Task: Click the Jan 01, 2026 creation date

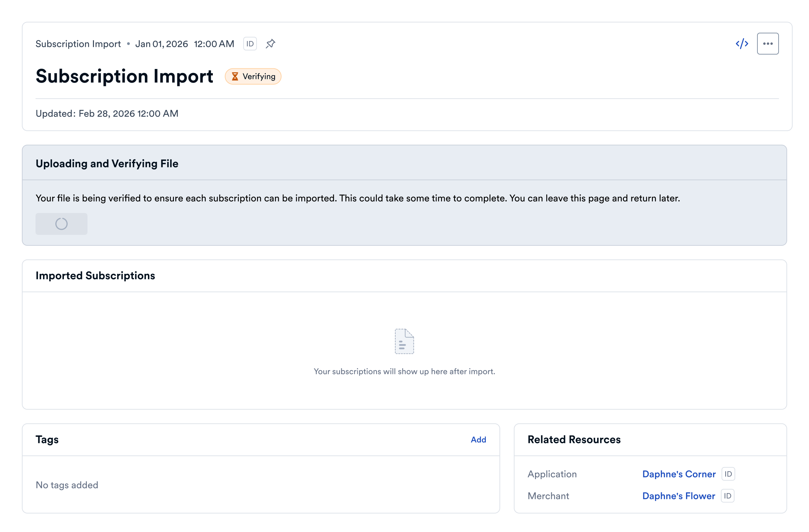Action: [162, 44]
